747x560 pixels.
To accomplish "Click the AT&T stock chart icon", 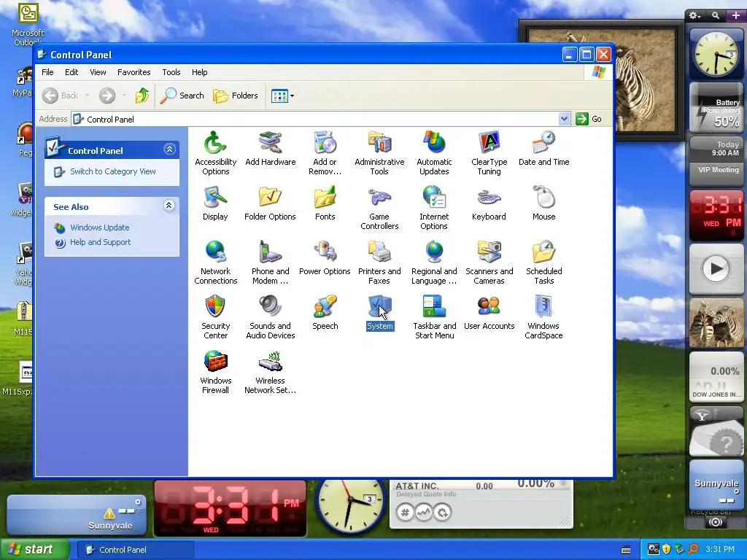I will [424, 513].
